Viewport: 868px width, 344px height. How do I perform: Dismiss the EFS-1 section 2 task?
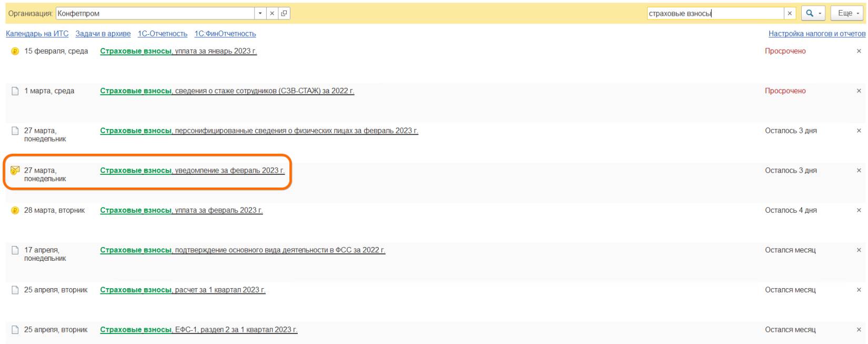[859, 330]
